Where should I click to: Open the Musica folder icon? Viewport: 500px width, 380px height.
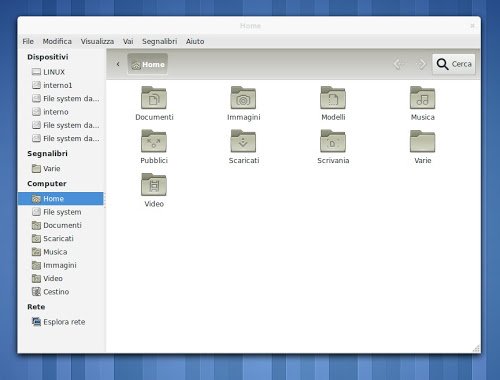click(x=423, y=98)
